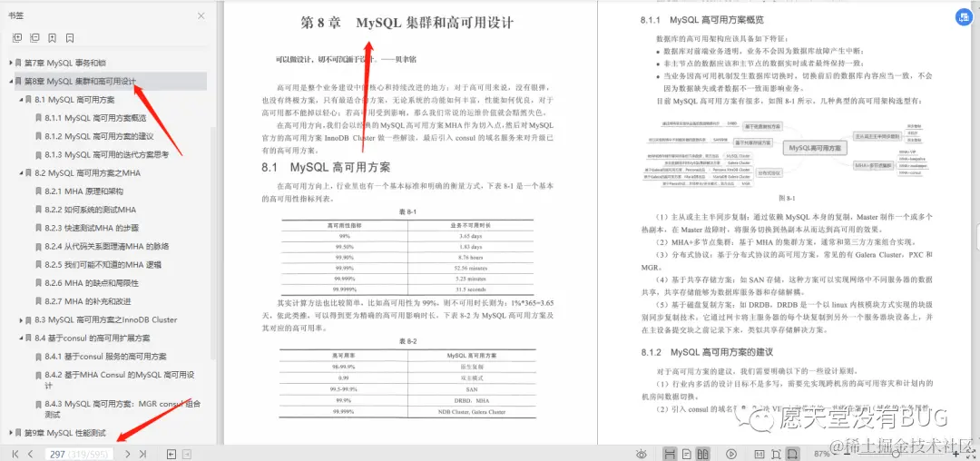Open bookmark 8.1.1 MySQL 高可用方案概览
The width and height of the screenshot is (980, 461).
coord(95,118)
